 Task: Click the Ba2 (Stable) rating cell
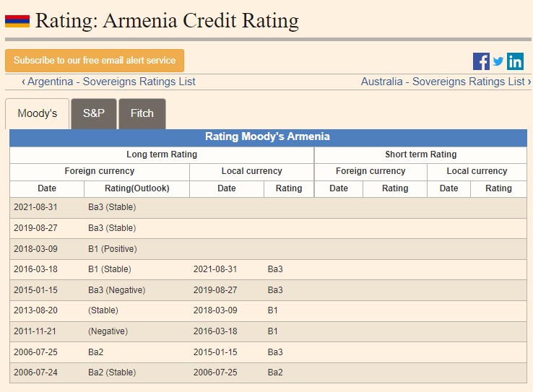coord(112,373)
